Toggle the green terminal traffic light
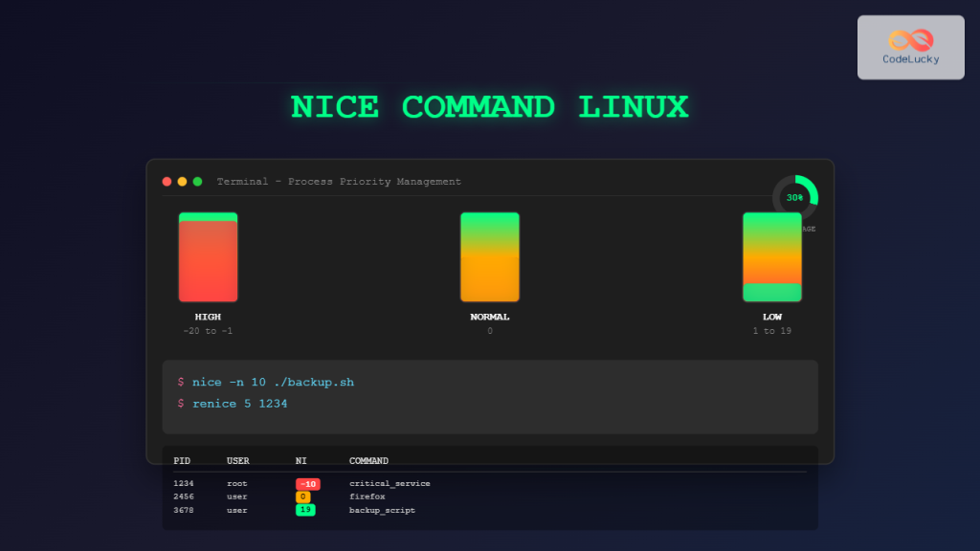This screenshot has width=980, height=551. pyautogui.click(x=197, y=181)
